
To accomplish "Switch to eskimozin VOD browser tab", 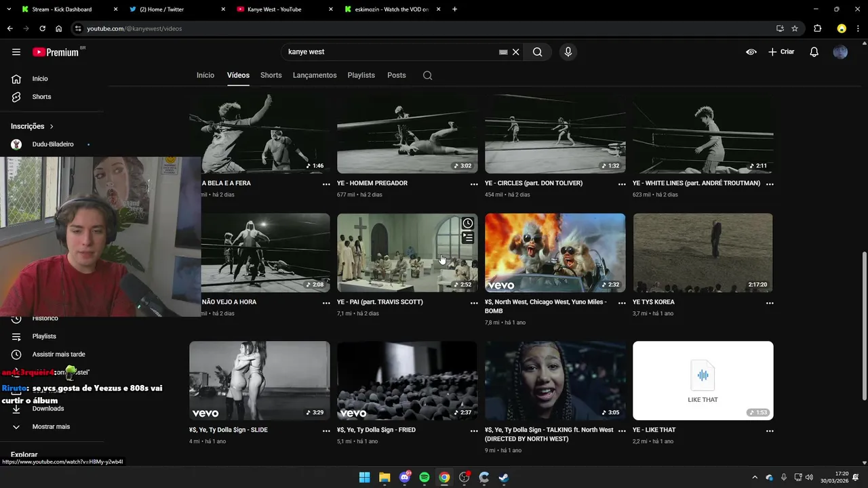I will pos(392,9).
